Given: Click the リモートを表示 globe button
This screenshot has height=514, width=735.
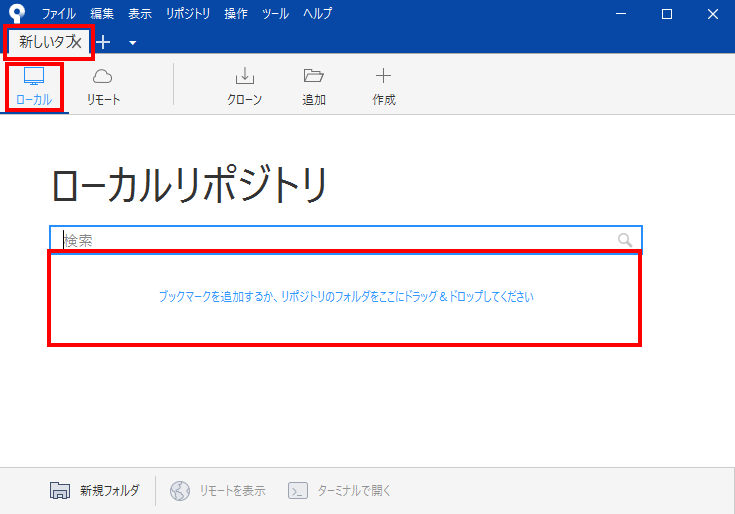Looking at the screenshot, I should [x=218, y=491].
